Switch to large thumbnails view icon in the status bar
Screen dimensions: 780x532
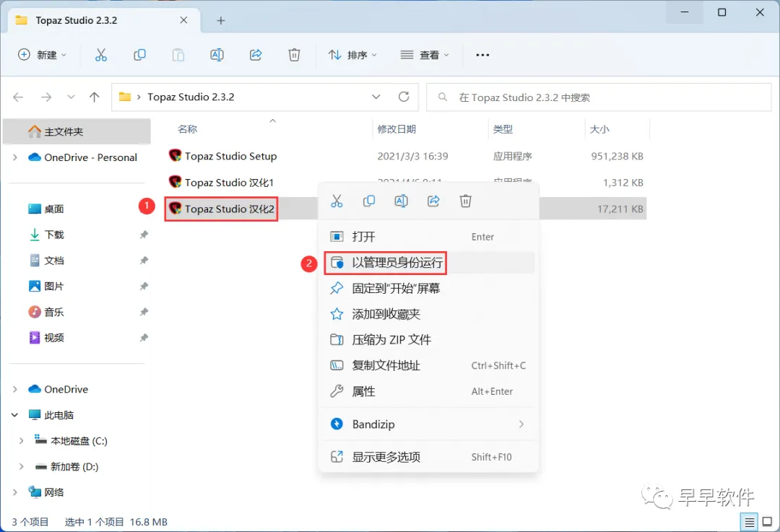pyautogui.click(x=768, y=522)
